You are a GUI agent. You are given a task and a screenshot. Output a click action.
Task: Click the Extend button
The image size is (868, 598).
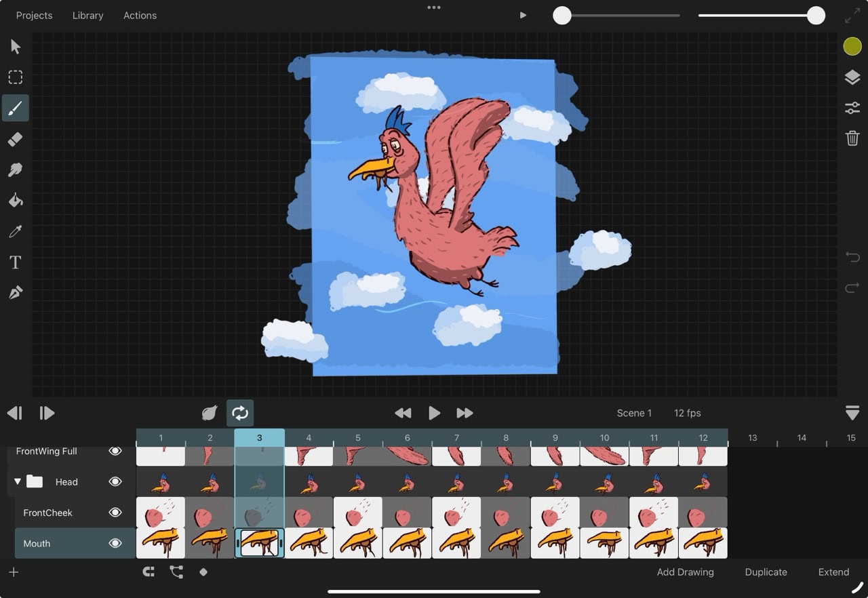click(833, 572)
